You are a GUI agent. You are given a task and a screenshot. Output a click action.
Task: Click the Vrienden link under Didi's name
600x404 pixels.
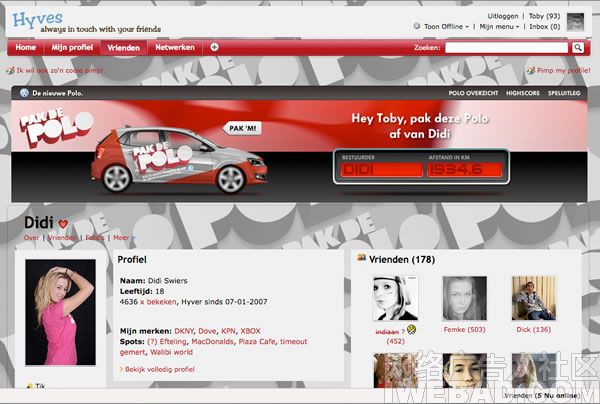coord(62,238)
